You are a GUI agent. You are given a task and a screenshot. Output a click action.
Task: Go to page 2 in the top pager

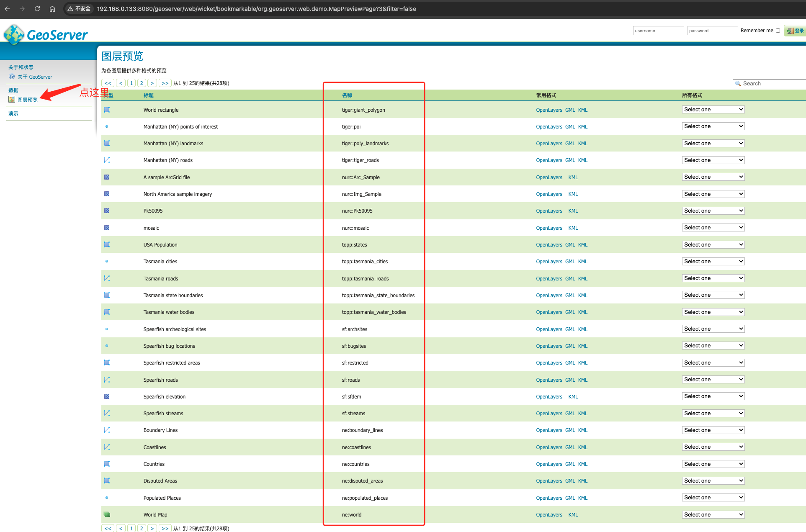coord(142,83)
